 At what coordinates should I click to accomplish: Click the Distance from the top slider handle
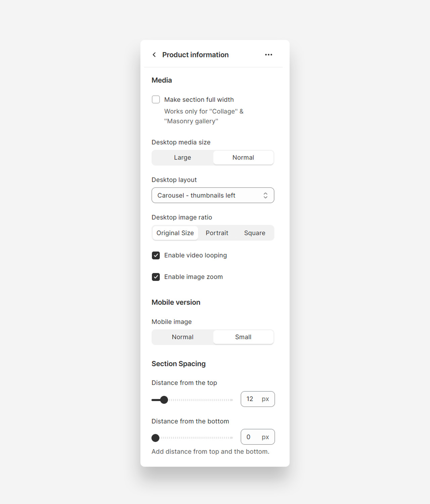click(164, 400)
